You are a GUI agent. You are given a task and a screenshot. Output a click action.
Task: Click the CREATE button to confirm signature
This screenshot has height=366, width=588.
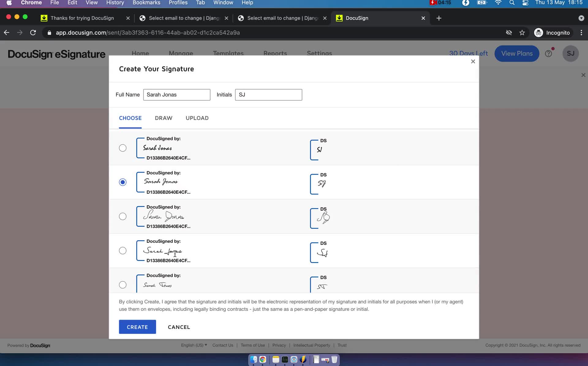137,327
